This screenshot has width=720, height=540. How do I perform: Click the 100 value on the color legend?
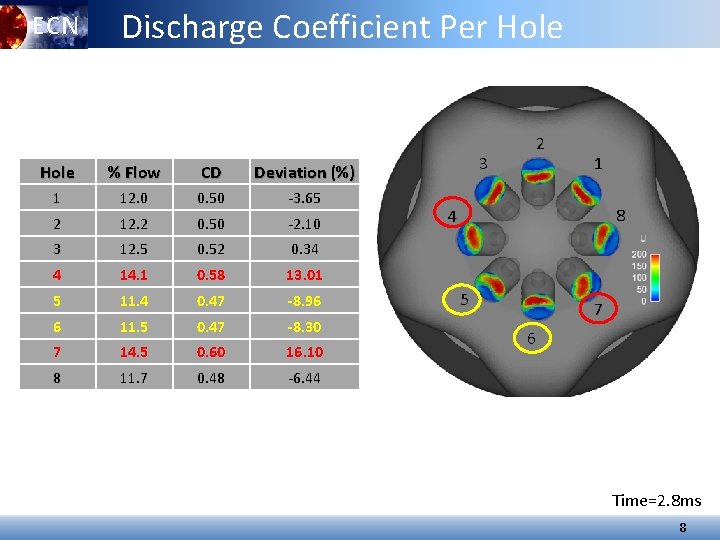(639, 278)
